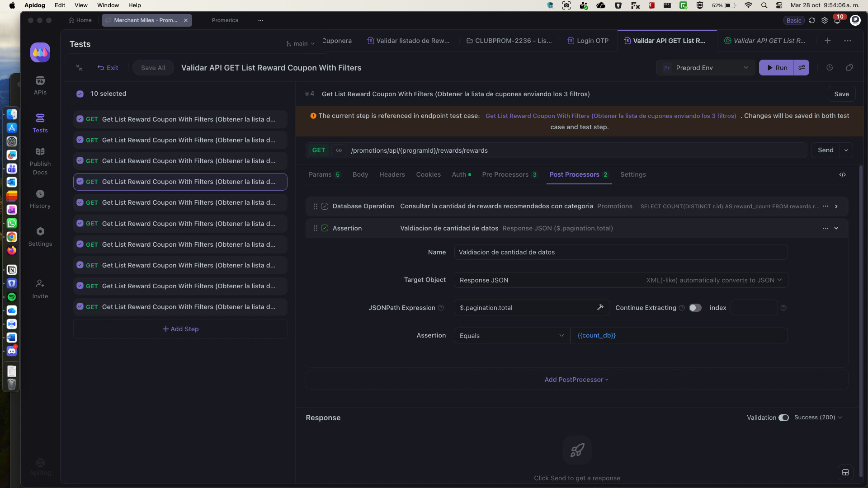Viewport: 868px width, 488px height.
Task: Click the notifications bell icon
Action: (837, 21)
